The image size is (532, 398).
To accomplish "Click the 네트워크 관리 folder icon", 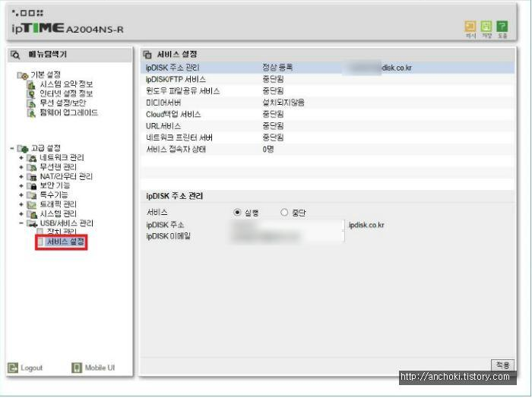I will point(32,158).
